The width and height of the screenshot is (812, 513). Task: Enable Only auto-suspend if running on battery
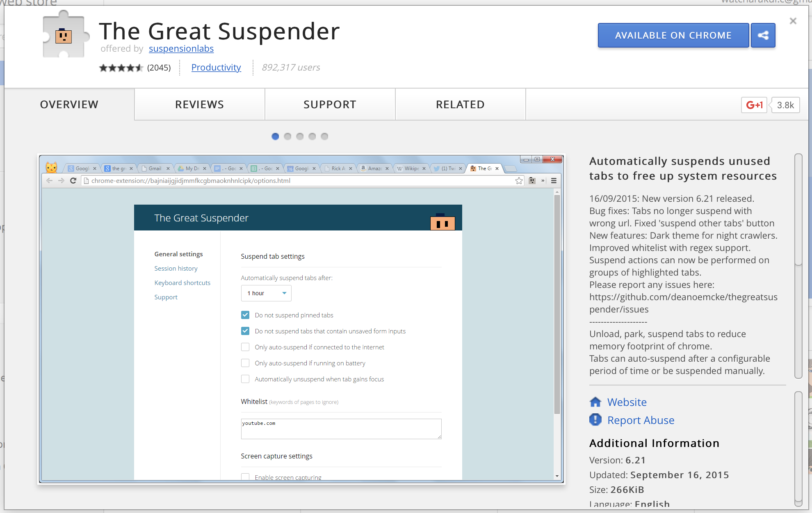[x=245, y=363]
